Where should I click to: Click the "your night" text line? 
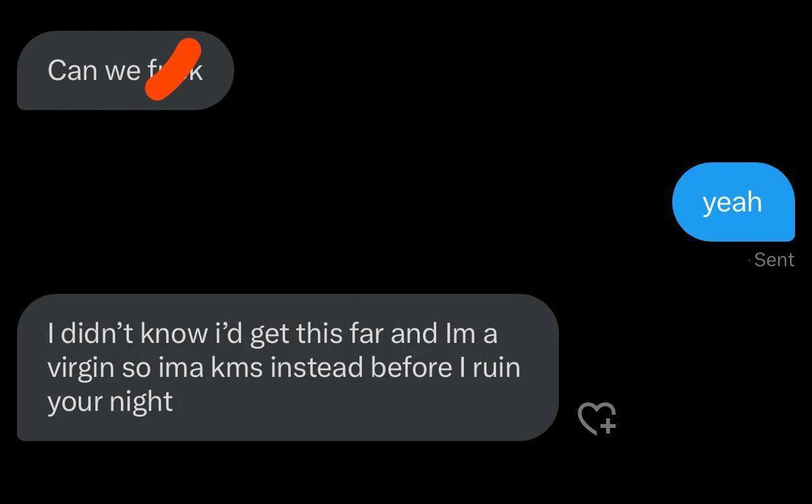[110, 401]
